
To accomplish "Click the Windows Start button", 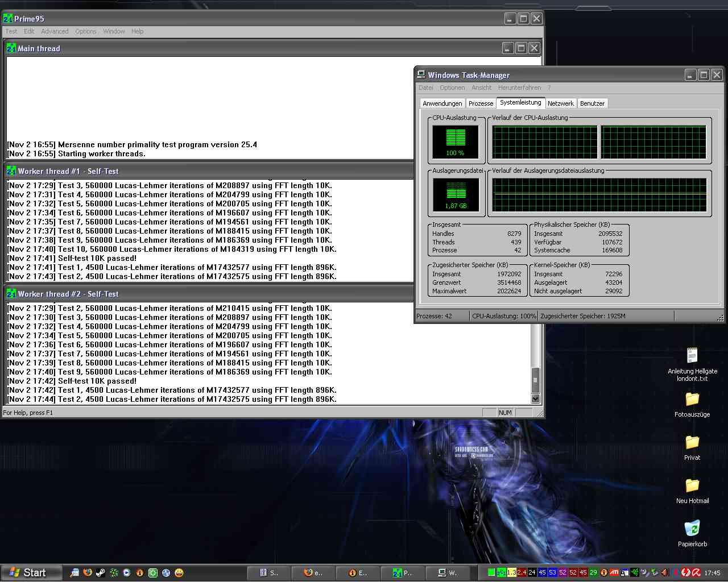I will [x=31, y=572].
